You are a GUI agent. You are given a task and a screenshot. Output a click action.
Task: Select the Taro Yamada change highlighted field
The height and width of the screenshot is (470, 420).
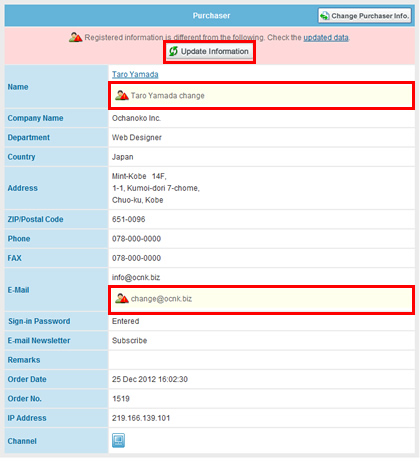(x=262, y=95)
